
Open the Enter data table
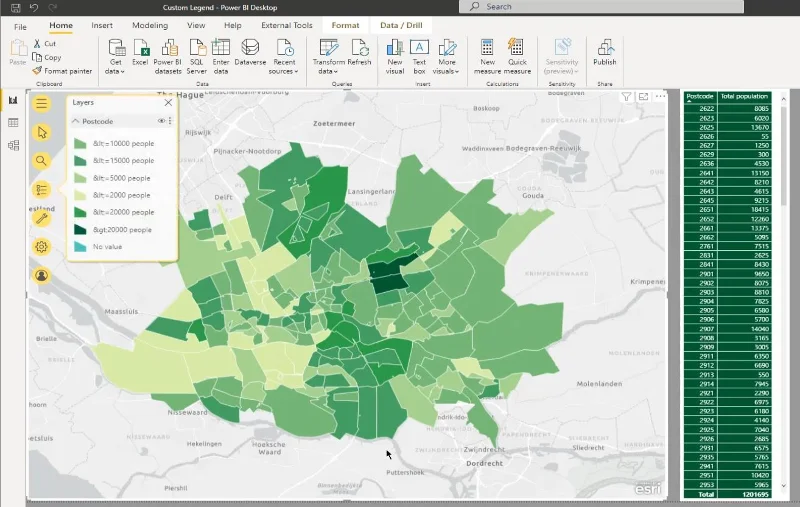tap(221, 57)
